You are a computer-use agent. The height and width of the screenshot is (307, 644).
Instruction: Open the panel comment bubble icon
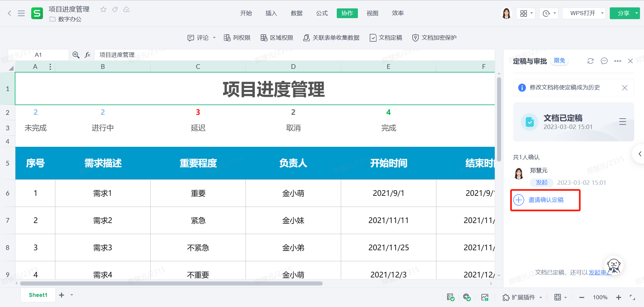pyautogui.click(x=604, y=61)
